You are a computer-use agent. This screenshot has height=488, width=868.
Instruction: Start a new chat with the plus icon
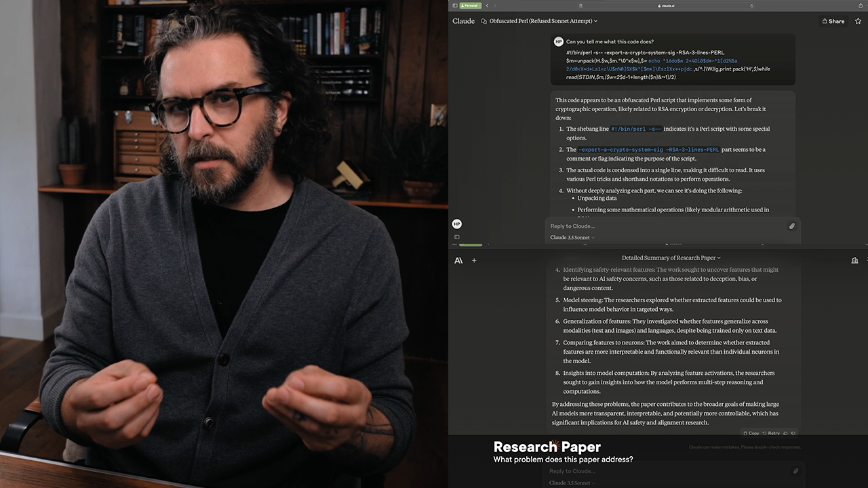click(x=474, y=260)
